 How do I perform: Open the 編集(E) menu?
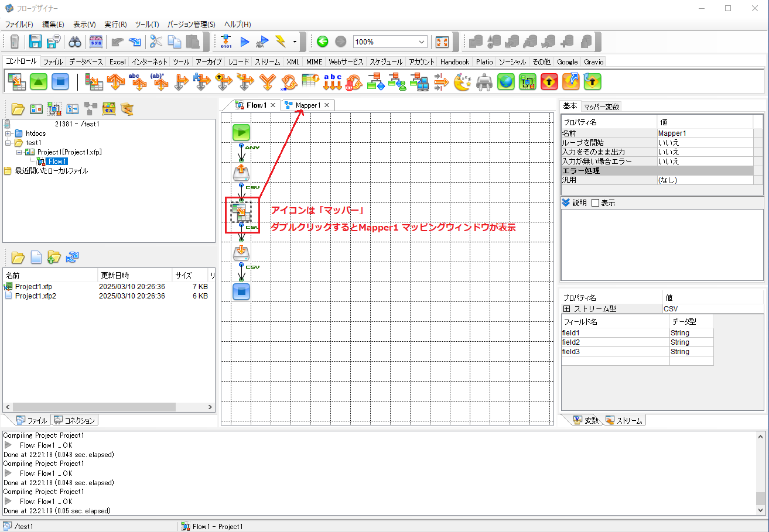click(x=53, y=25)
